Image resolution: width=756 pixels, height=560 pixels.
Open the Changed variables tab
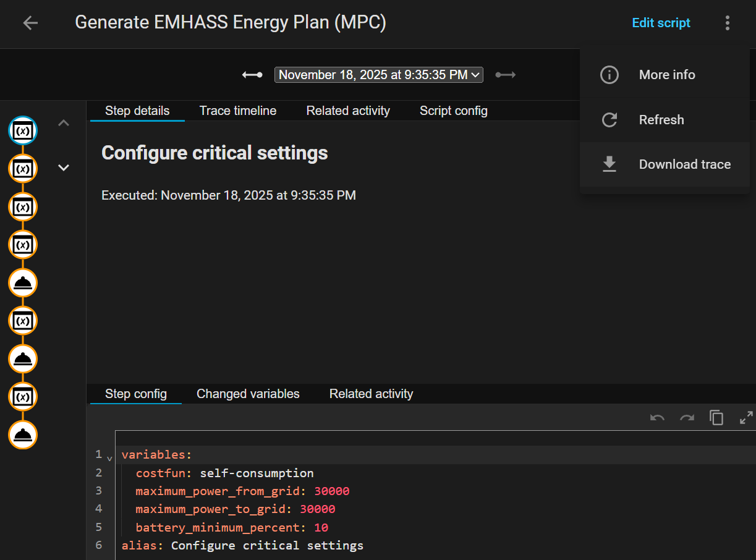(x=248, y=394)
